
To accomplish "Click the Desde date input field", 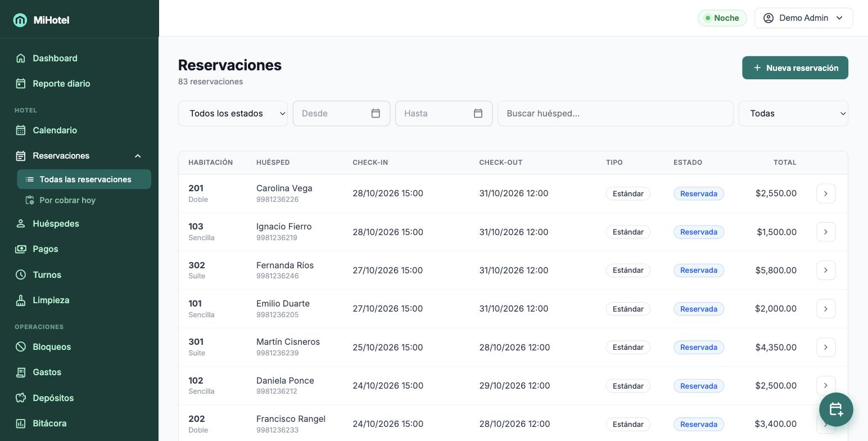I will coord(341,114).
